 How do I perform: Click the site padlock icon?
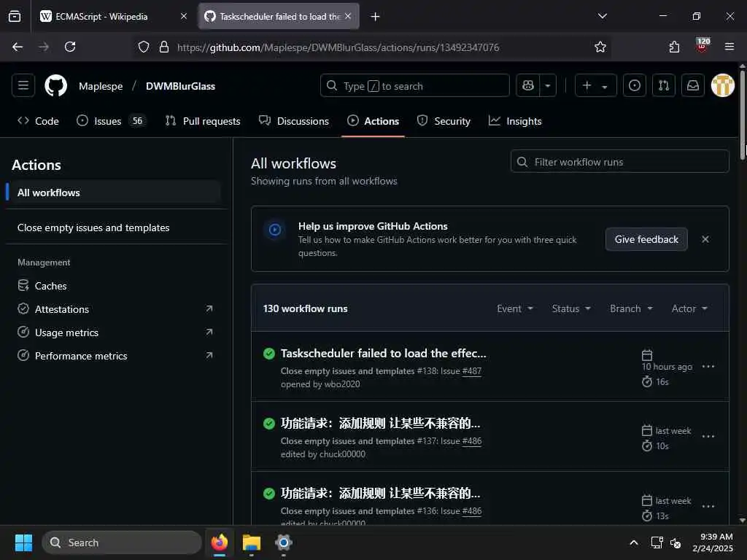[164, 47]
